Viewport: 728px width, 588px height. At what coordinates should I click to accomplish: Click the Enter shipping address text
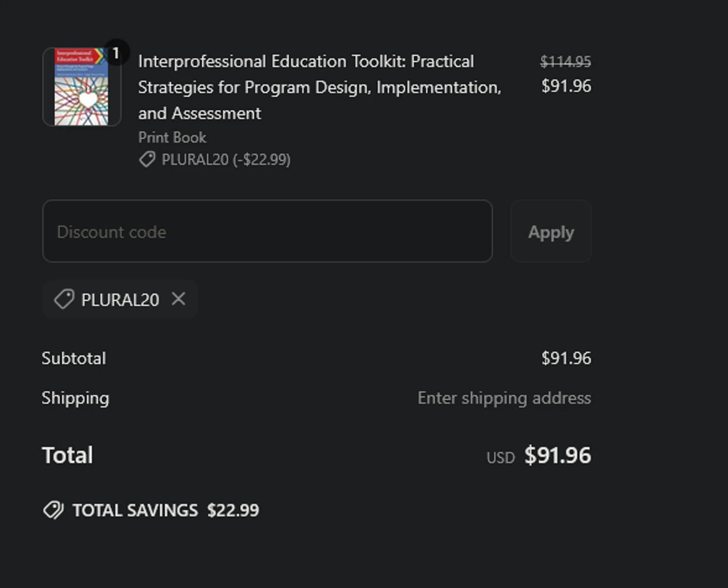[504, 398]
